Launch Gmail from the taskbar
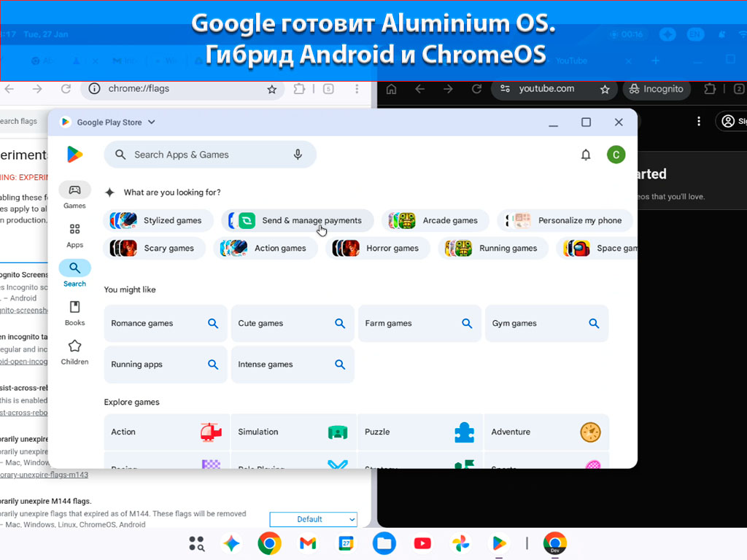This screenshot has height=560, width=747. pyautogui.click(x=307, y=543)
